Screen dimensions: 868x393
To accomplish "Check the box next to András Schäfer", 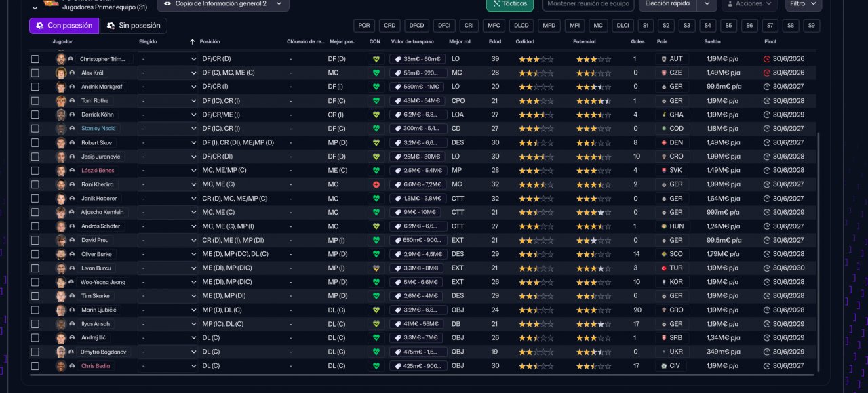I will (x=35, y=226).
